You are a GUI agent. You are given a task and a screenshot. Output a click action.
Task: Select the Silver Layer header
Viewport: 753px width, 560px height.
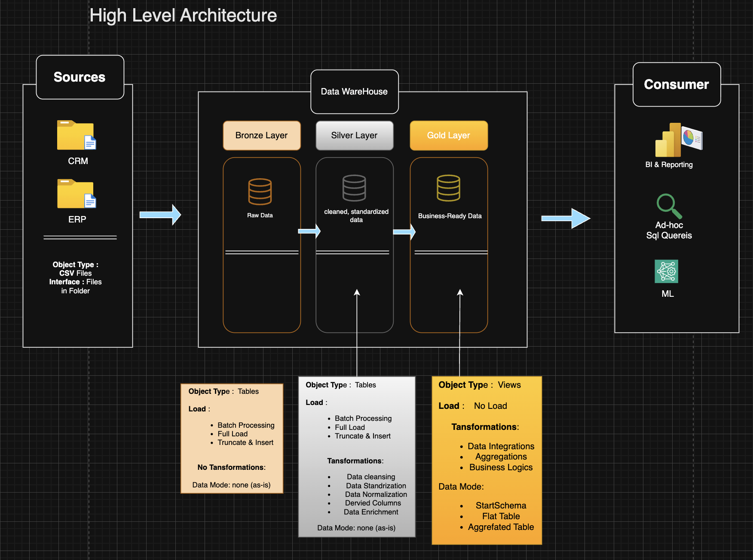[354, 135]
